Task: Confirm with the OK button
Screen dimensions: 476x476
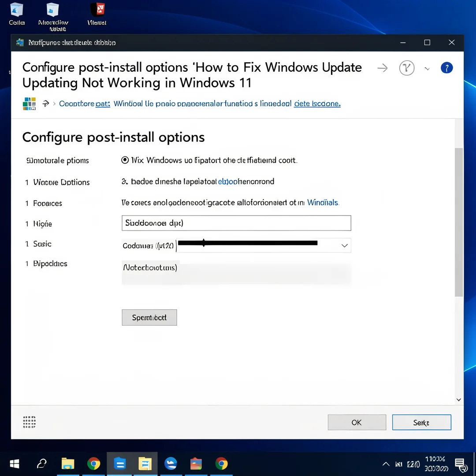Action: click(x=357, y=422)
